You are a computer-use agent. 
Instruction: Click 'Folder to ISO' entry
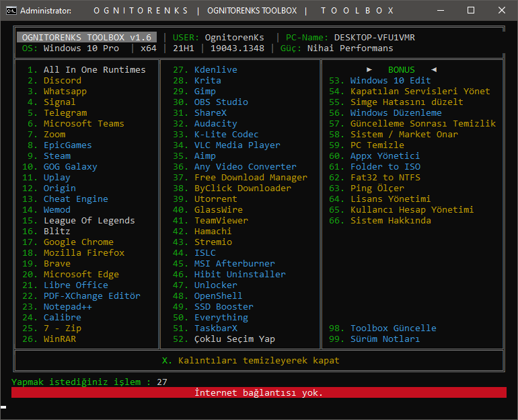(x=385, y=167)
